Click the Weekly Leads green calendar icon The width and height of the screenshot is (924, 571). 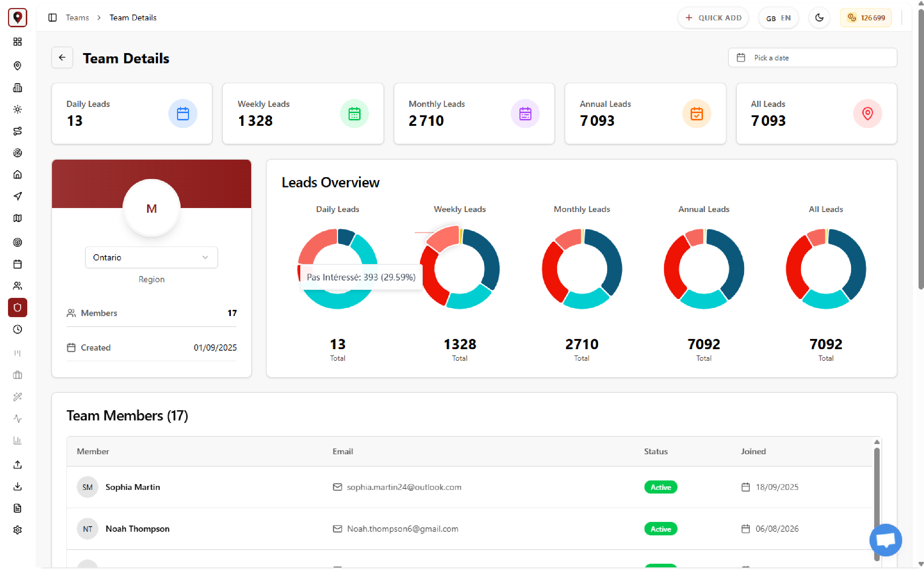pos(354,113)
